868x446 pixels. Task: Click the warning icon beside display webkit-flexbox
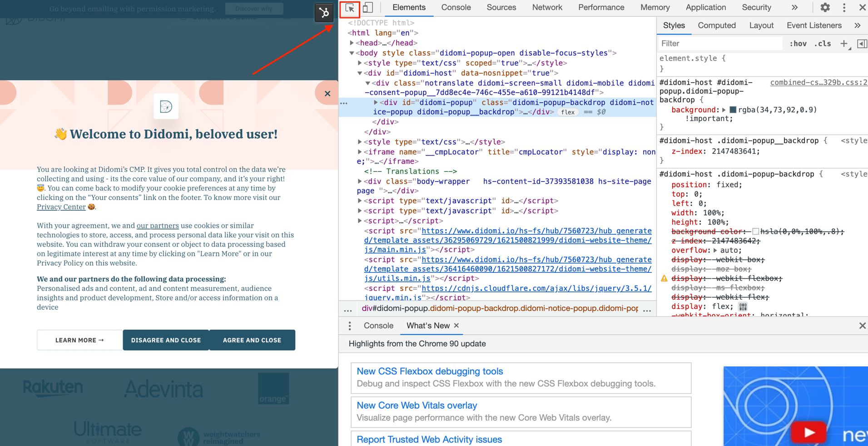pyautogui.click(x=664, y=278)
